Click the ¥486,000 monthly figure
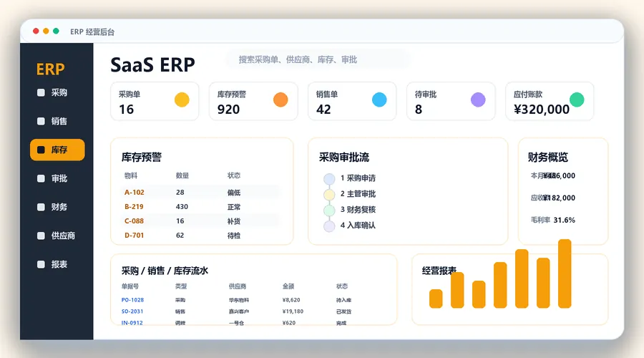644x358 pixels. click(560, 176)
